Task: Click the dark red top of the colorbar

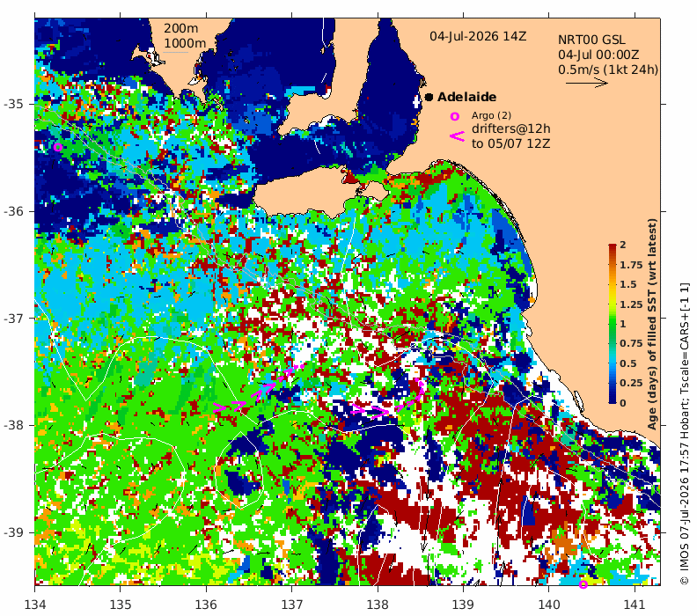Action: 613,247
